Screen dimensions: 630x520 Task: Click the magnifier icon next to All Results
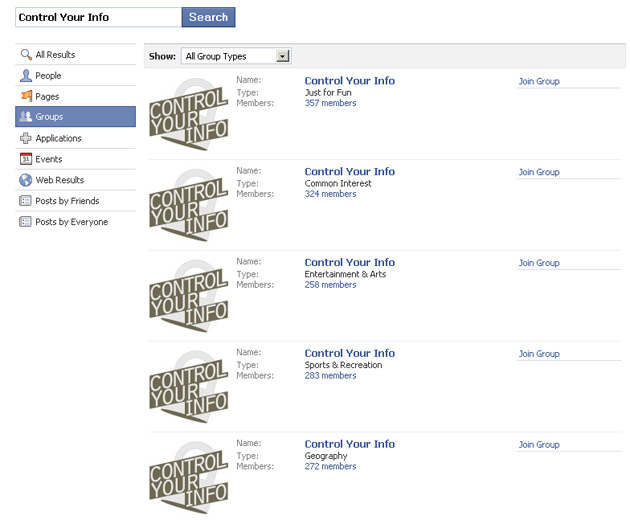[x=26, y=54]
